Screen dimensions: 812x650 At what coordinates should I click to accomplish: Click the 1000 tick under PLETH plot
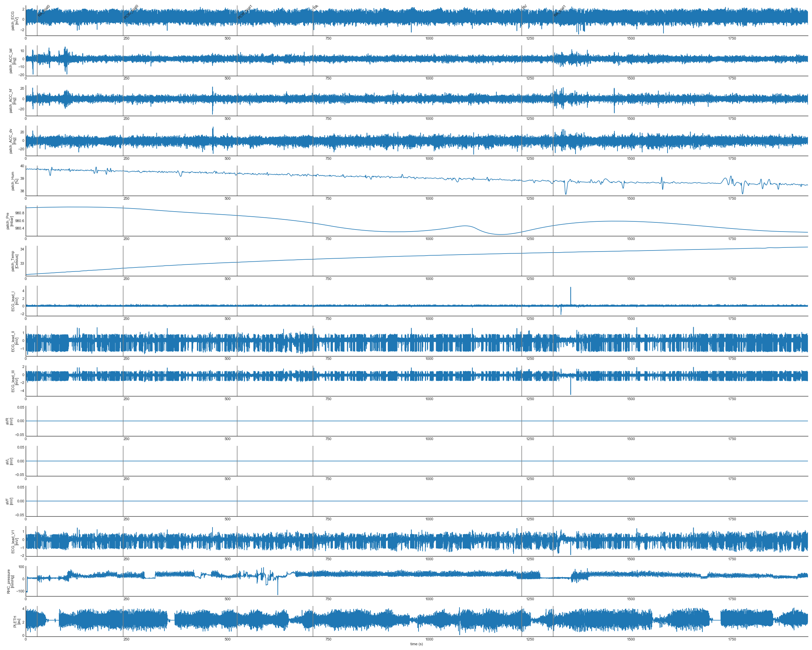tap(429, 639)
